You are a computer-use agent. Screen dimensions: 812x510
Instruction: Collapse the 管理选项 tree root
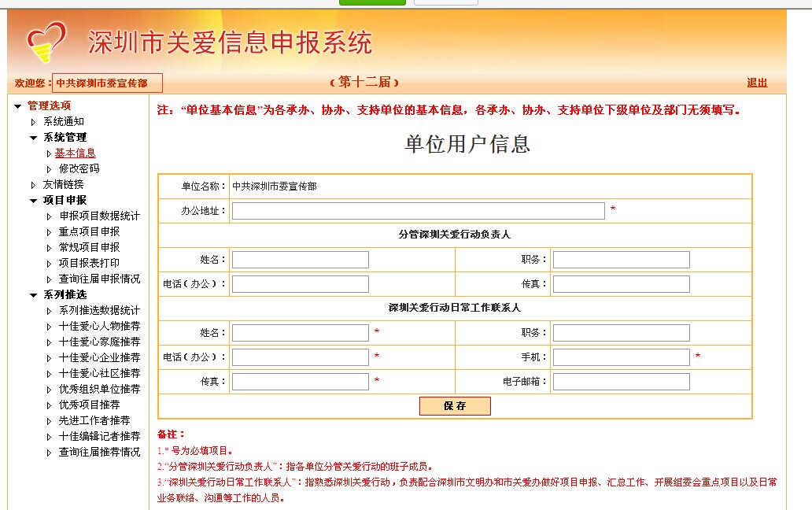(x=17, y=106)
